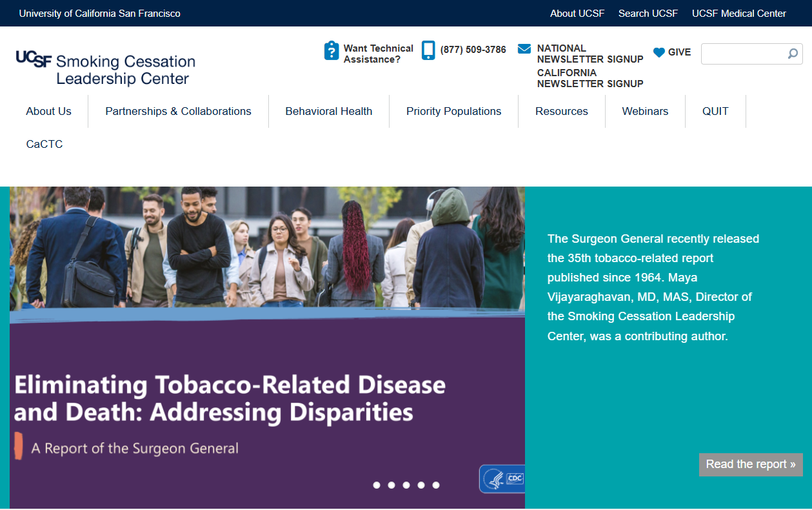Click the 'Eliminating Tobacco-Related Disease' heading
The image size is (812, 510).
click(230, 398)
